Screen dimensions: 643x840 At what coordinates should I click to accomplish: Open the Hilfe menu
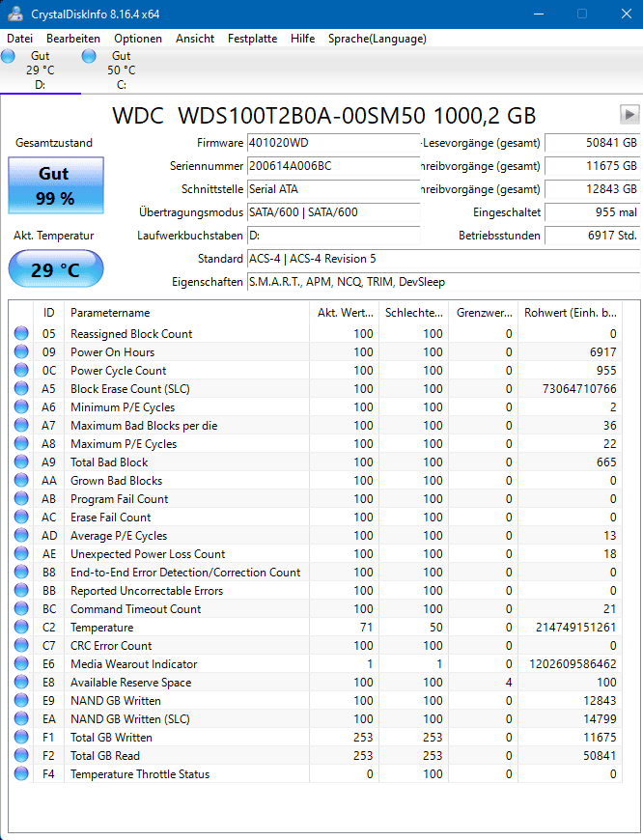click(303, 39)
